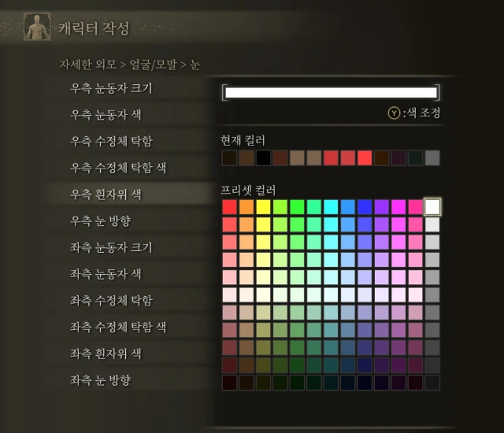Pick the purple swatch in the preset grid's top row
Viewport: 504px width, 433px height.
[382, 207]
